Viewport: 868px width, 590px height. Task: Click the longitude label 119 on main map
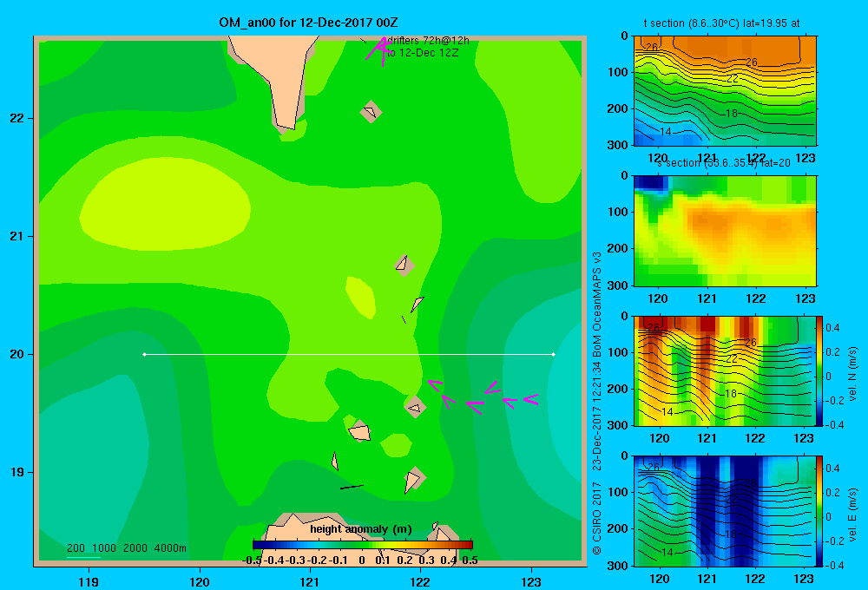coord(89,581)
